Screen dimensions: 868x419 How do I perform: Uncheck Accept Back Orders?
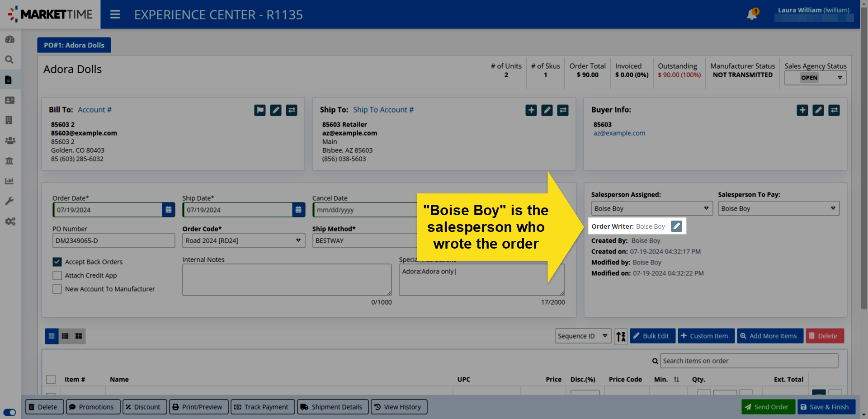[x=57, y=262]
